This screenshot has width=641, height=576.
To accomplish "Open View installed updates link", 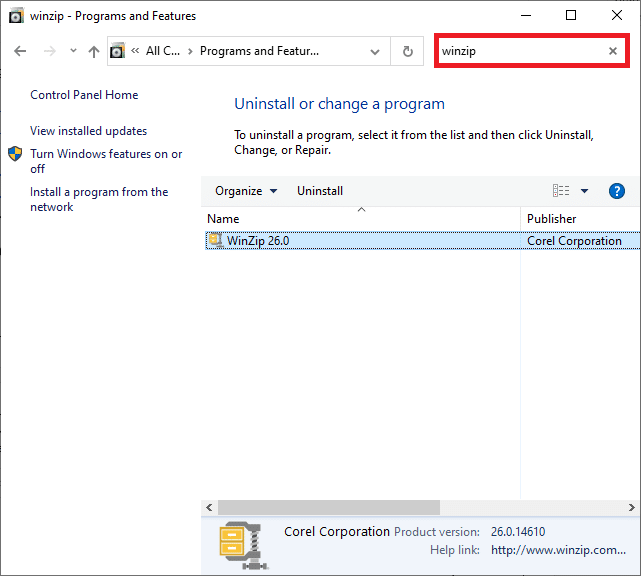I will pyautogui.click(x=88, y=131).
